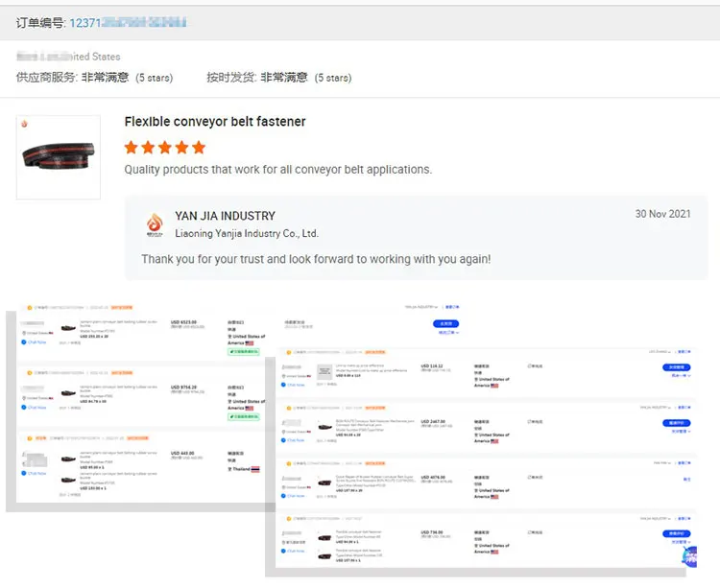Viewport: 720px width, 588px height.
Task: Click Chat Now in the USD 6523.00 order
Action: pyautogui.click(x=36, y=341)
